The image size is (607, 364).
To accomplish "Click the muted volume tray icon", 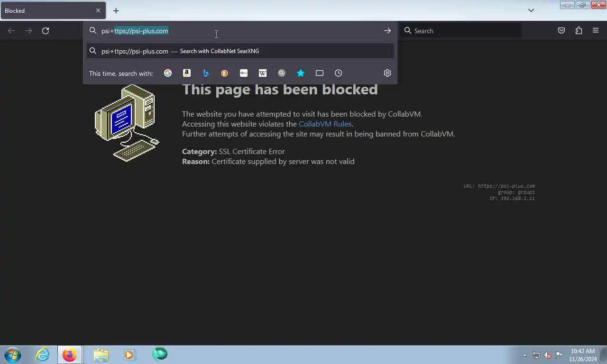I will click(x=548, y=355).
